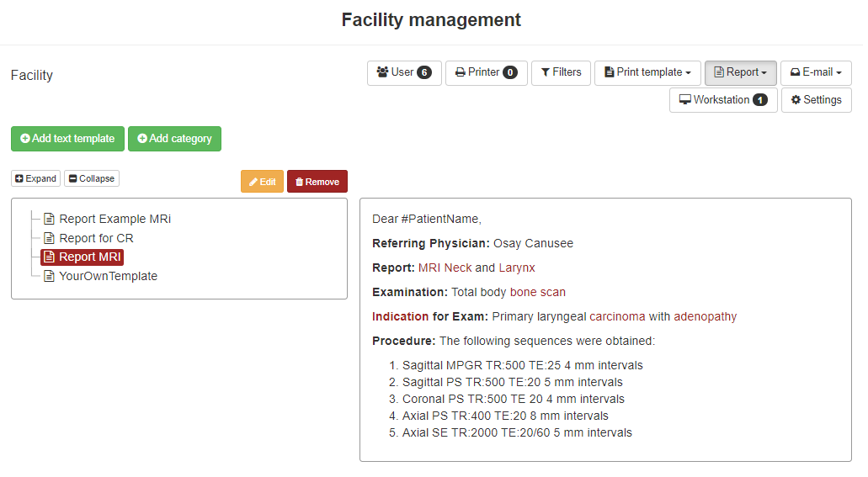Click the gear icon on Settings
Image resolution: width=868 pixels, height=477 pixels.
click(796, 99)
